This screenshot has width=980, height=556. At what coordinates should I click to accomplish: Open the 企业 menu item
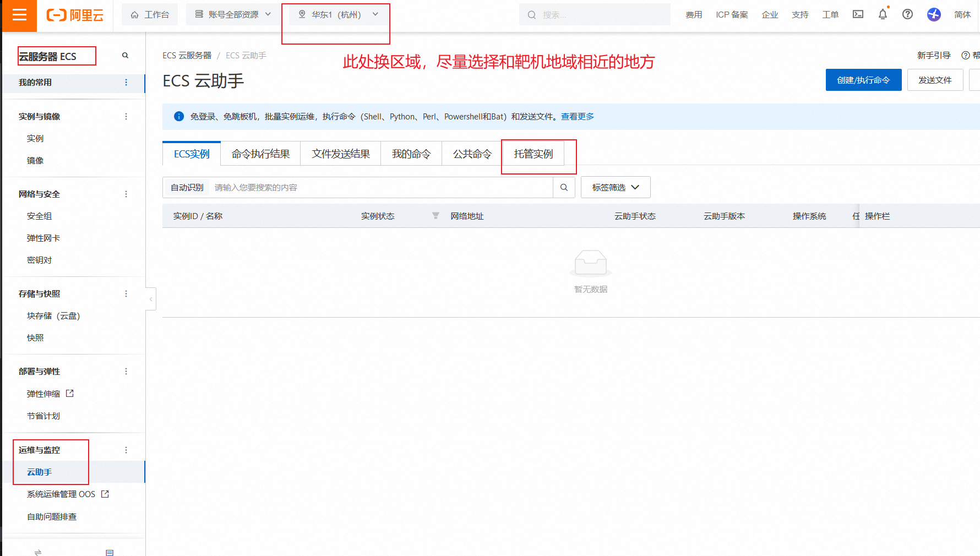coord(770,15)
